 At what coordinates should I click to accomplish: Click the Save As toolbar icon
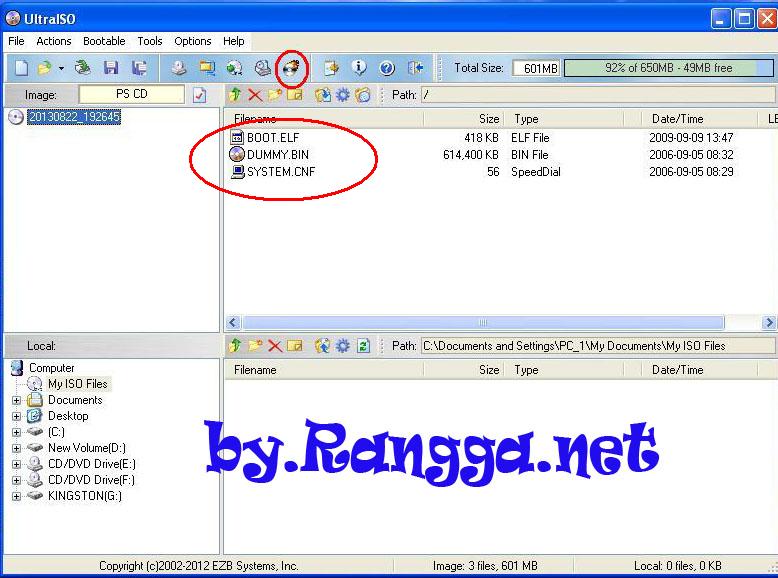click(139, 67)
